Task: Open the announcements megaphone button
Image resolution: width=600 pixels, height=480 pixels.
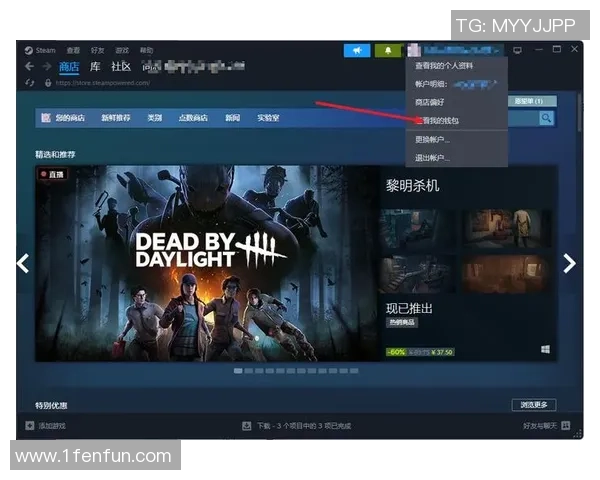Action: [357, 51]
